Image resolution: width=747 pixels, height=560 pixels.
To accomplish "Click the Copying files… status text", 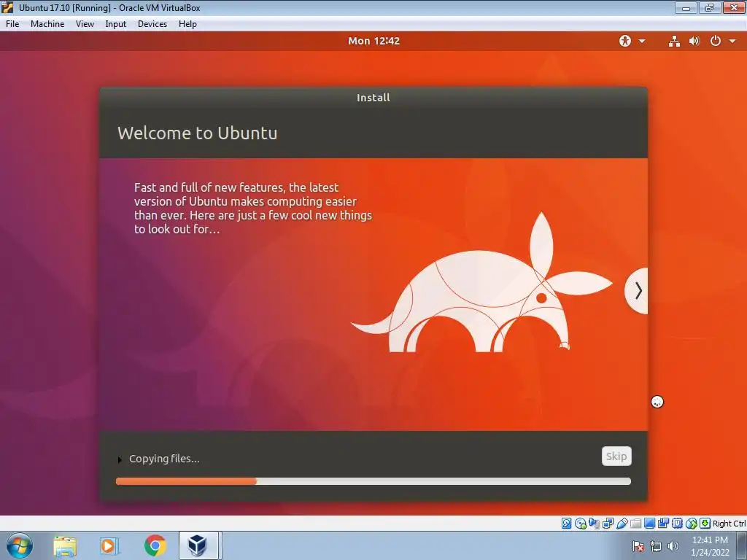I will (x=164, y=459).
